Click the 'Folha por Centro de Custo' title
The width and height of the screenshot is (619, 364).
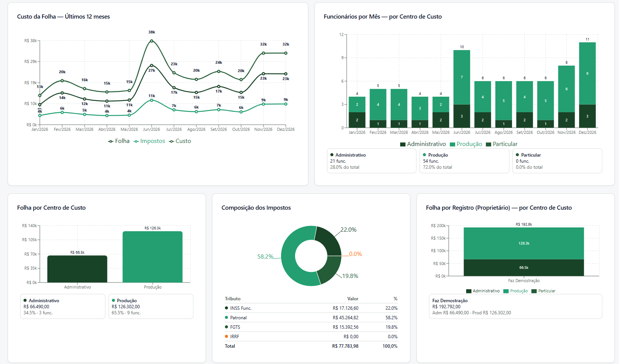coord(51,208)
